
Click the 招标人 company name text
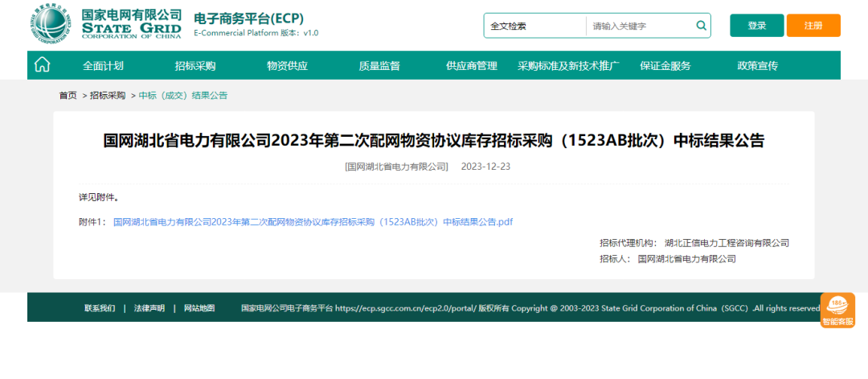point(687,258)
